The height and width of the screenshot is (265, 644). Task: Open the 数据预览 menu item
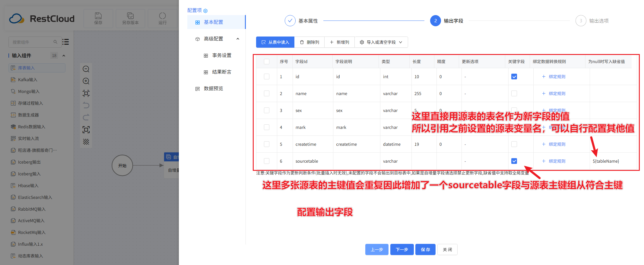point(213,89)
